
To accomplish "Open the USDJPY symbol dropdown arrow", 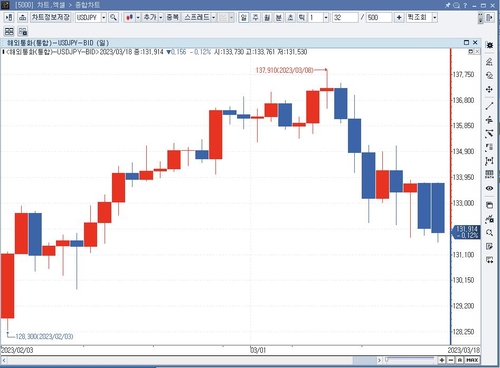I will (104, 17).
